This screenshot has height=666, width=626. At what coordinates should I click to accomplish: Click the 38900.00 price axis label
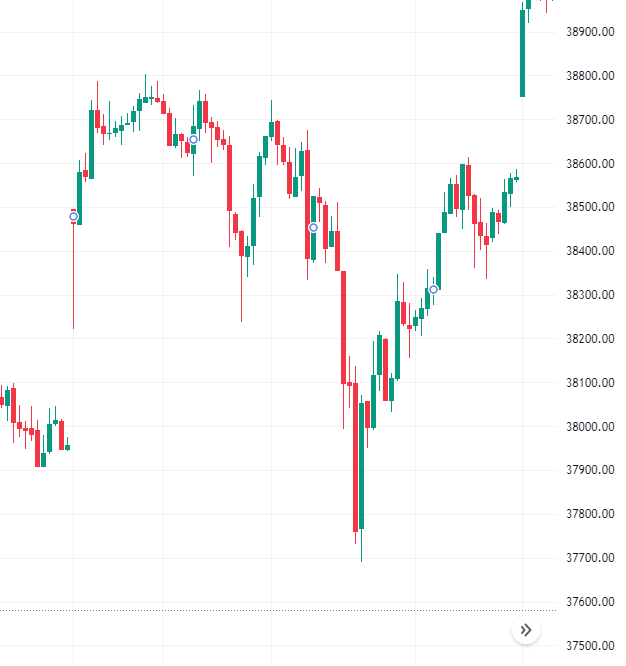[x=589, y=32]
